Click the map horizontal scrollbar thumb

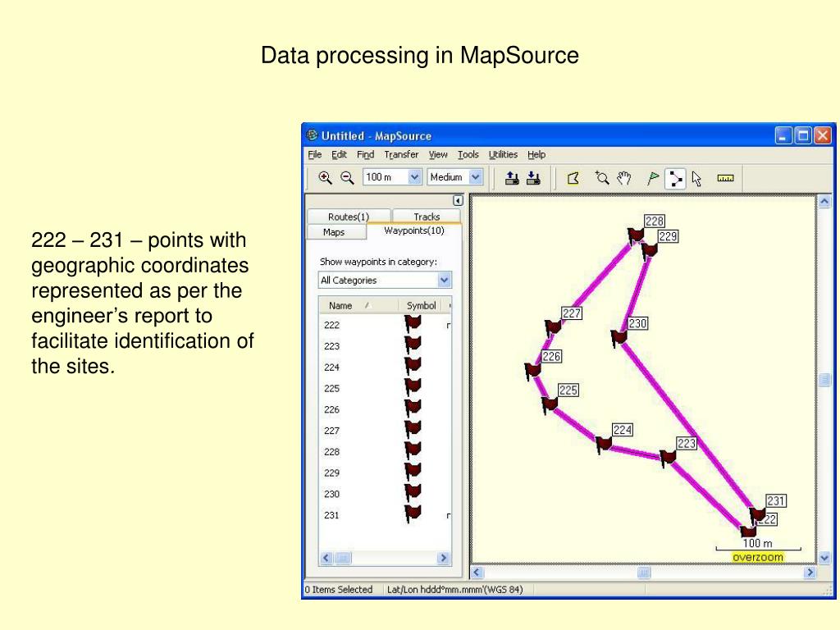[643, 573]
